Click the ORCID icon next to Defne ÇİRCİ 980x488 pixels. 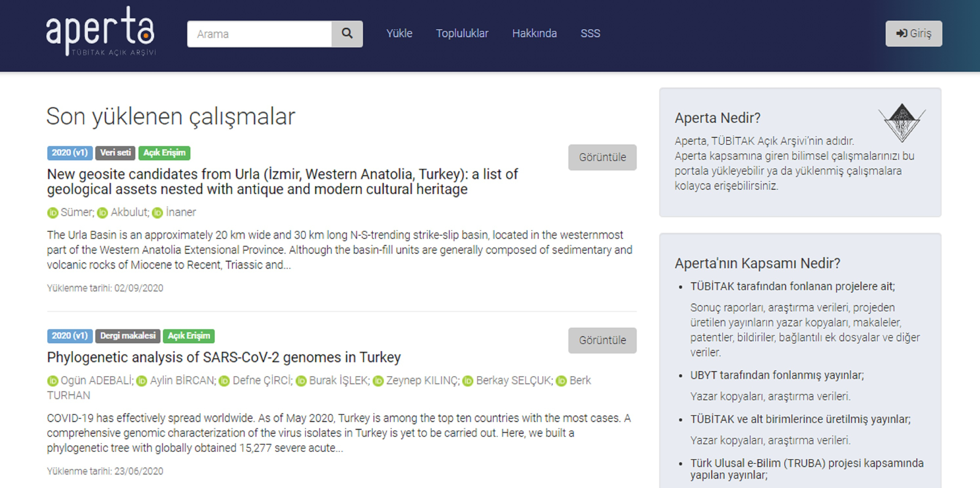(224, 381)
